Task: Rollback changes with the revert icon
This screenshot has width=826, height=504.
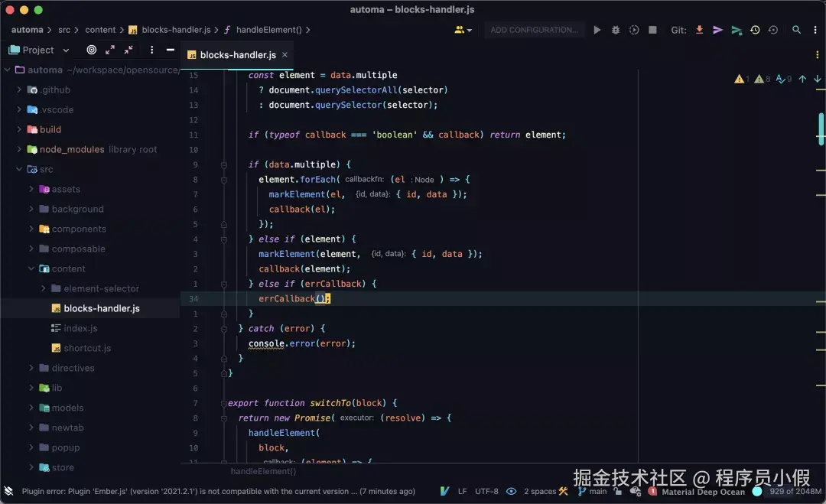Action: tap(772, 30)
